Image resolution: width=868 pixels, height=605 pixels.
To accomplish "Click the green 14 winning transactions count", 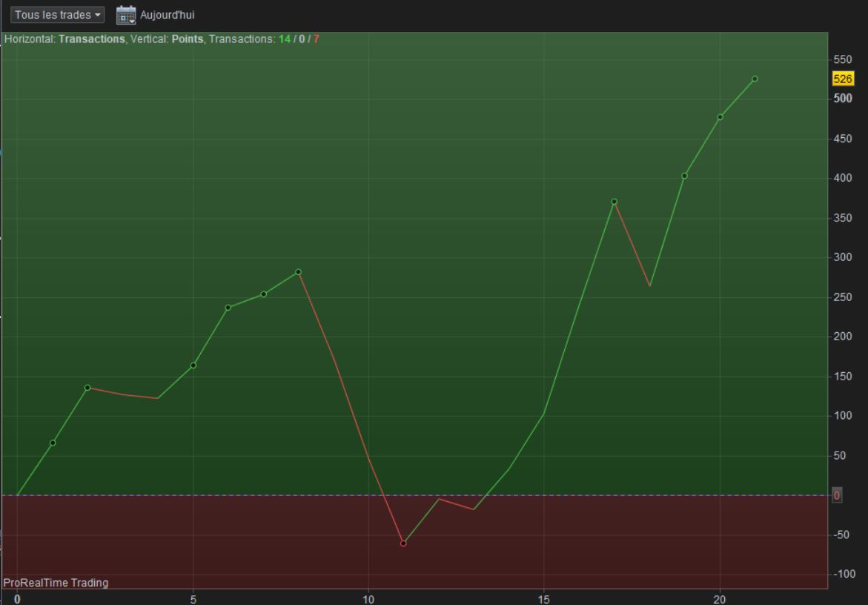I will pos(285,39).
